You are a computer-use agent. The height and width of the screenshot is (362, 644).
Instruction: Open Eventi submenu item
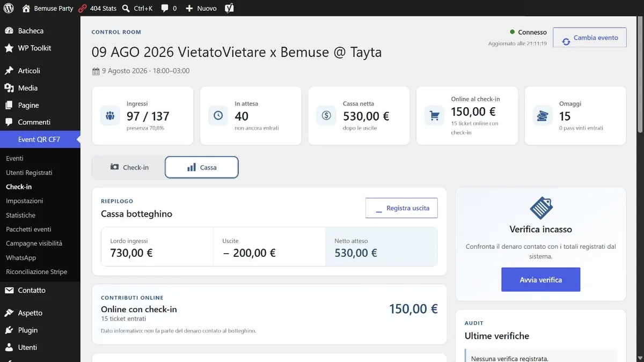[14, 158]
